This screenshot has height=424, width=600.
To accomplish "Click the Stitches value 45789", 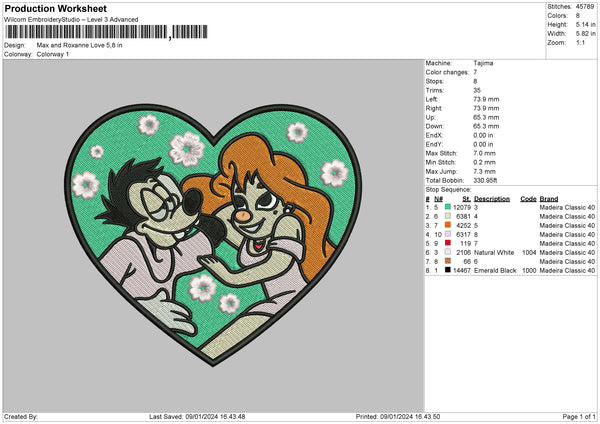I will 585,7.
